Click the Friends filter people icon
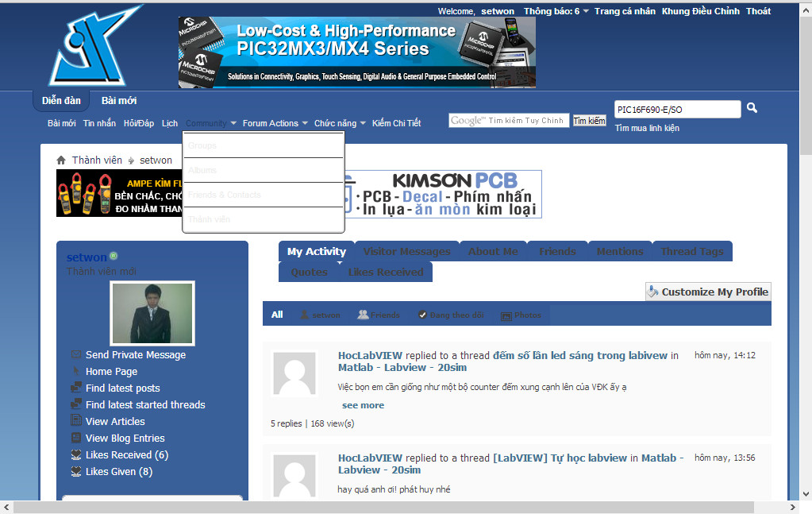 pyautogui.click(x=363, y=314)
